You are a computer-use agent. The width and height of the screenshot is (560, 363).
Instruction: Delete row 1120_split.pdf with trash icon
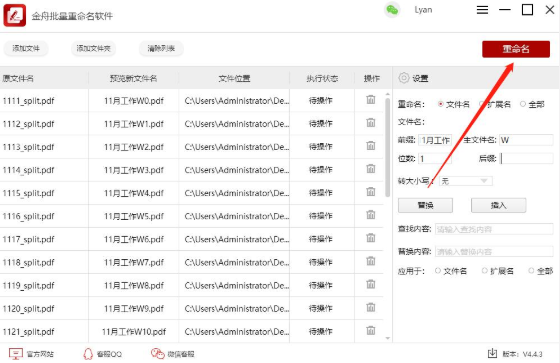(371, 308)
